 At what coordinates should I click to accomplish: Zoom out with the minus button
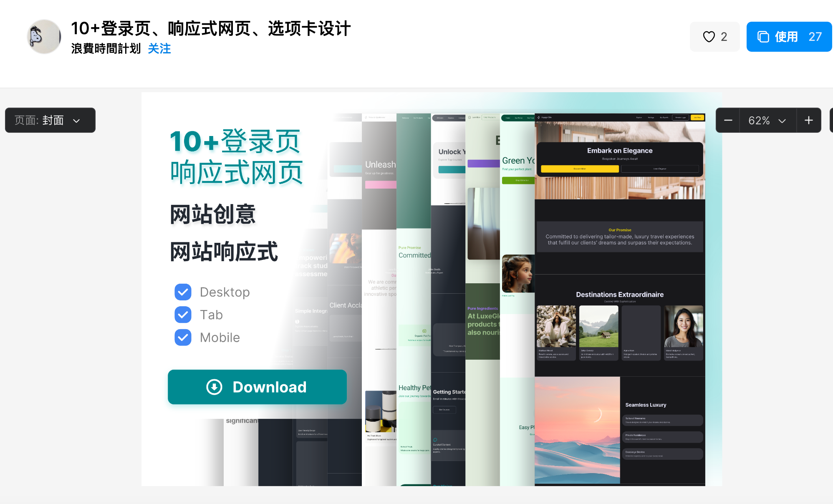728,120
